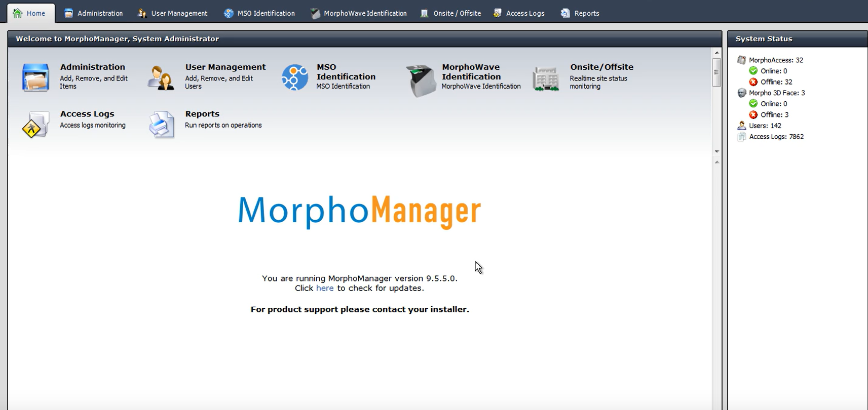Click the MorphoWave Identification device icon
Screen dimensions: 868x410
420,80
